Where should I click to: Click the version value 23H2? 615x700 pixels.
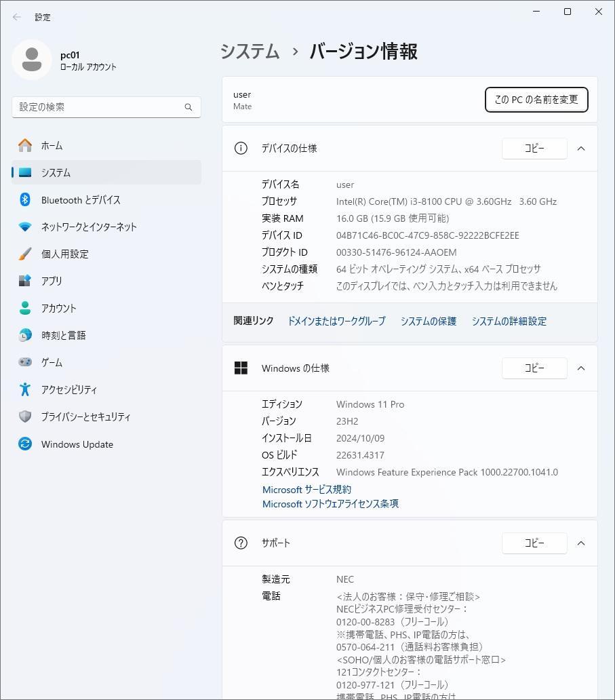point(347,421)
